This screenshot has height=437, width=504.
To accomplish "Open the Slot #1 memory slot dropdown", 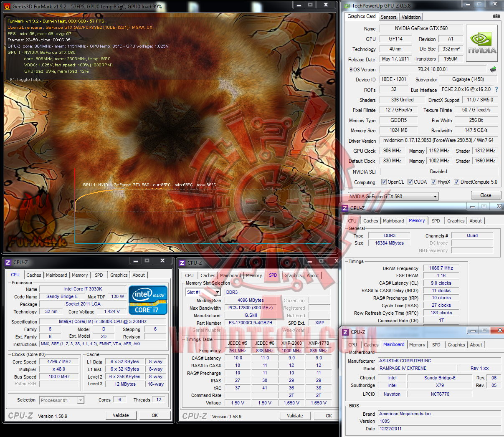I will [x=203, y=292].
